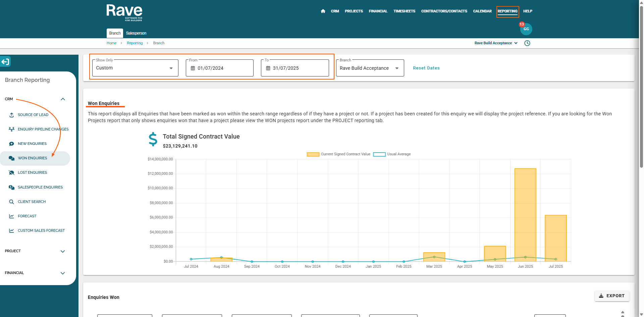Switch to the Salesperson tab
The image size is (644, 317).
point(136,33)
